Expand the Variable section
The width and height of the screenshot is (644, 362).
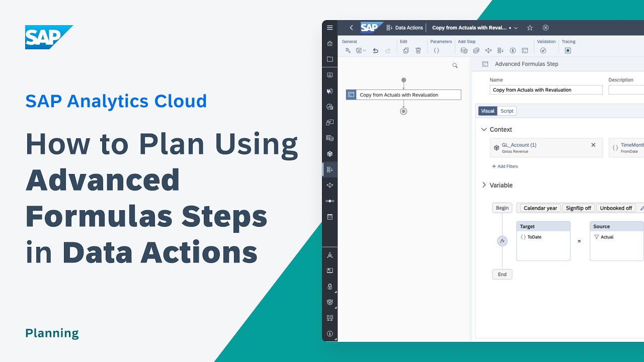coord(484,185)
